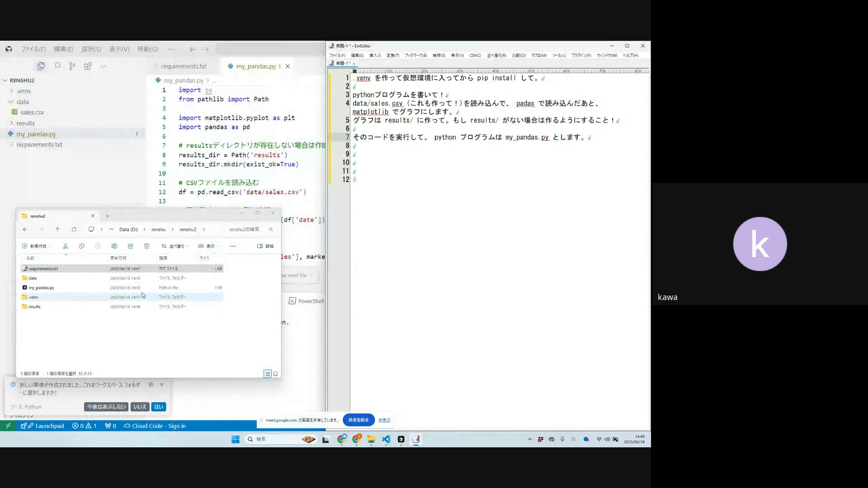
Task: Click the cut scissors icon in File Explorer
Action: coord(65,246)
